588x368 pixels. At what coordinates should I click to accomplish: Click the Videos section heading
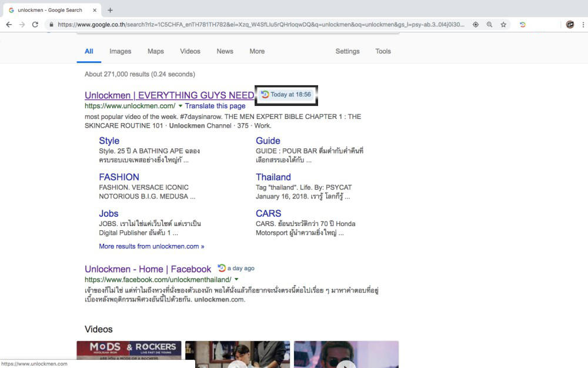(99, 329)
